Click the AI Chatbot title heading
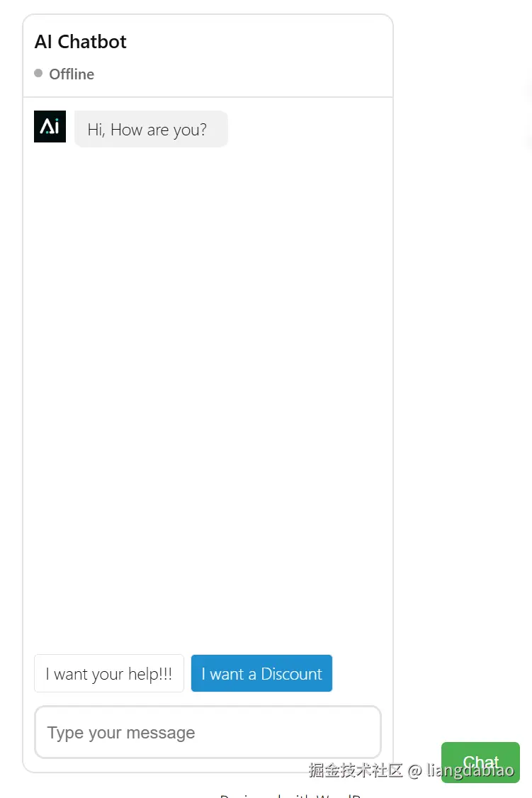The image size is (532, 798). (80, 42)
